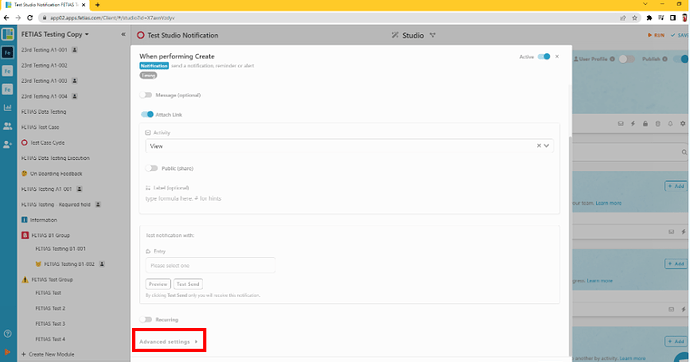Enable the Recurring toggle
The width and height of the screenshot is (690, 362).
(146, 319)
